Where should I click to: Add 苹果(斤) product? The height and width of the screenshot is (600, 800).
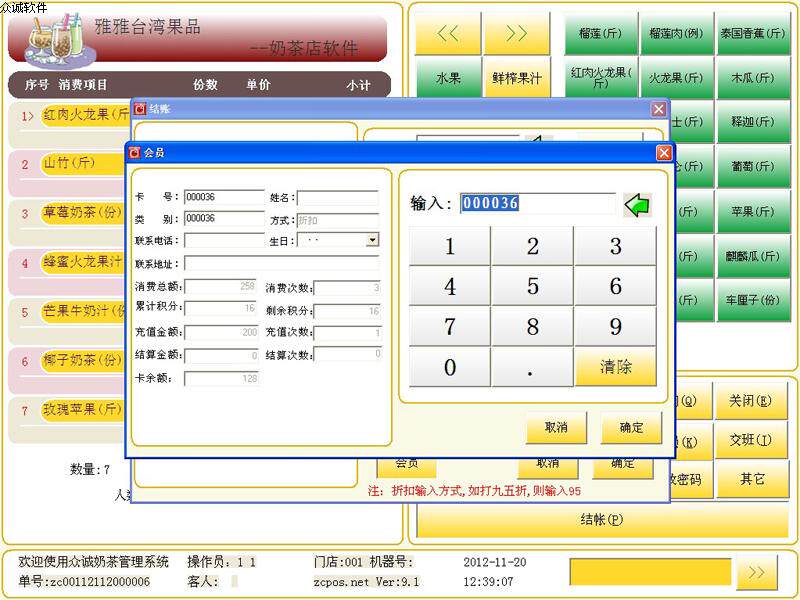[753, 211]
